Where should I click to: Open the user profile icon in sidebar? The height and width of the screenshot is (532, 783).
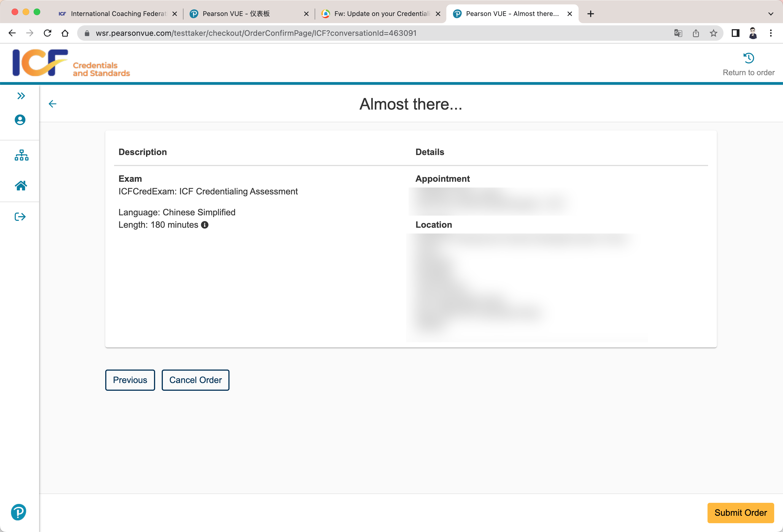click(20, 120)
